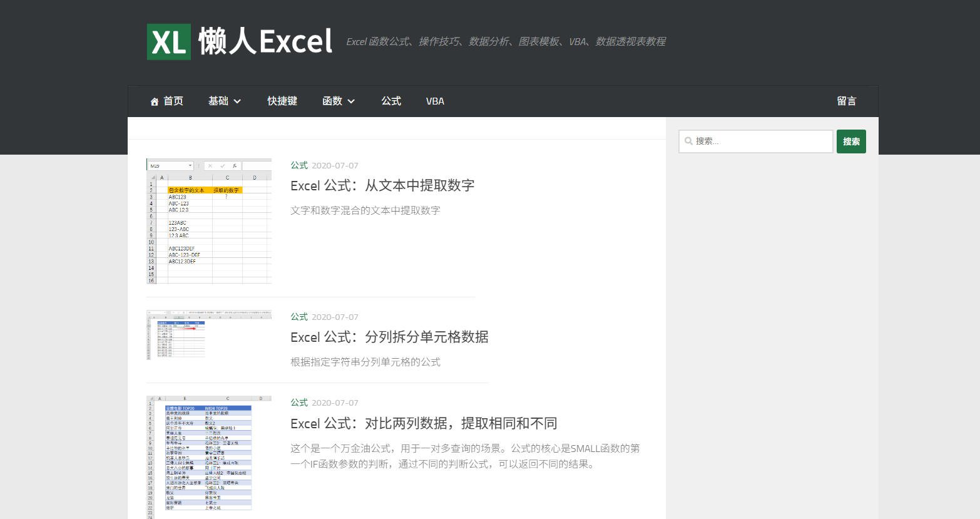Open the VBA navigation item

pos(435,101)
